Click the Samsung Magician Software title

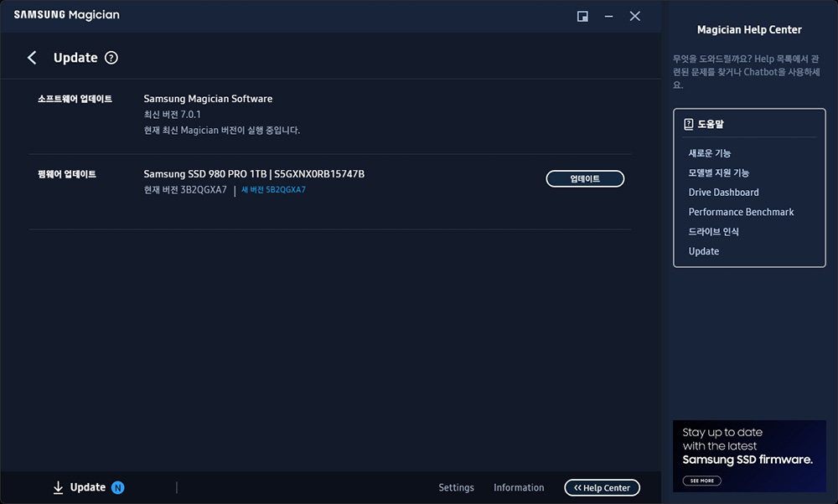coord(208,99)
